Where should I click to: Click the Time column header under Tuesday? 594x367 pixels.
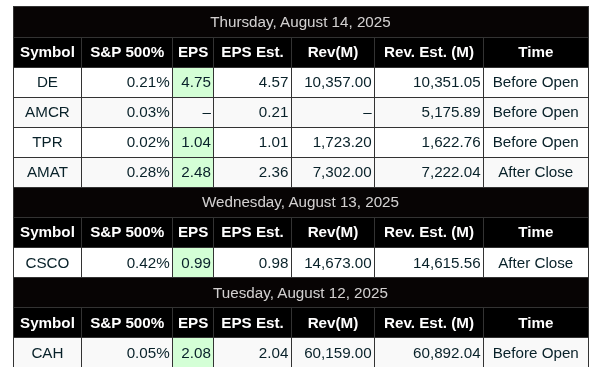[x=536, y=323]
